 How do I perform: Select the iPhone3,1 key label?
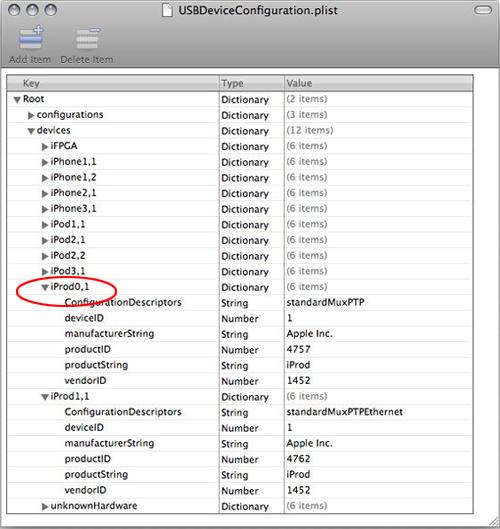73,208
